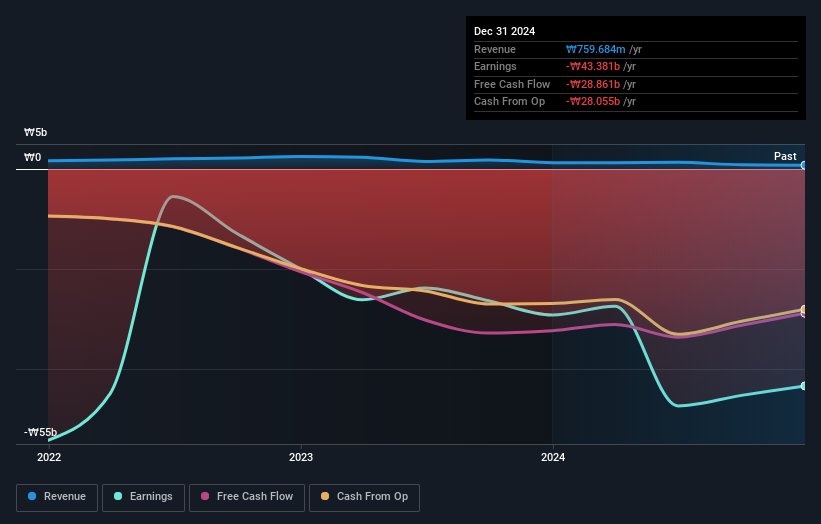This screenshot has width=821, height=524.
Task: Click the Dec 31 2024 tooltip date
Action: [504, 31]
